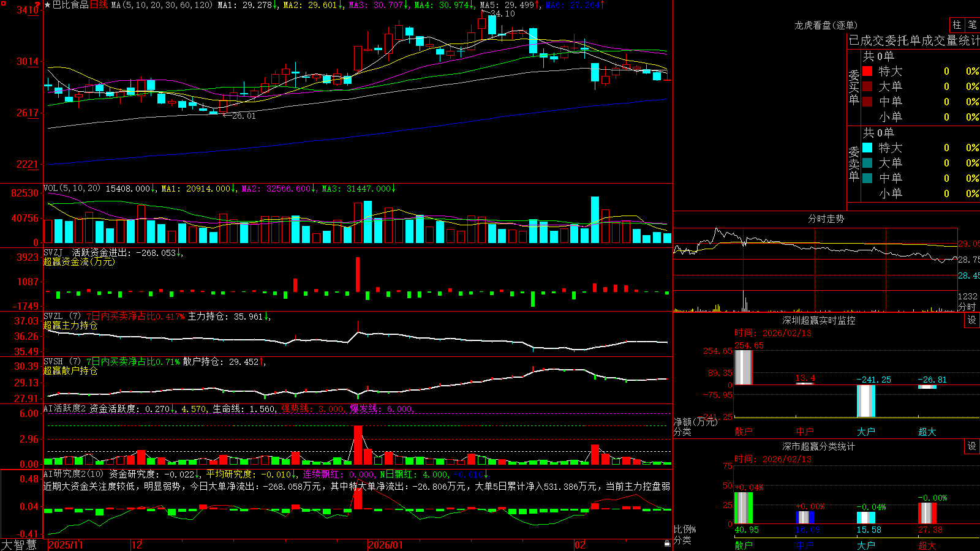Click the 超赢资金流(万元) label
This screenshot has height=551, width=980.
tap(79, 261)
